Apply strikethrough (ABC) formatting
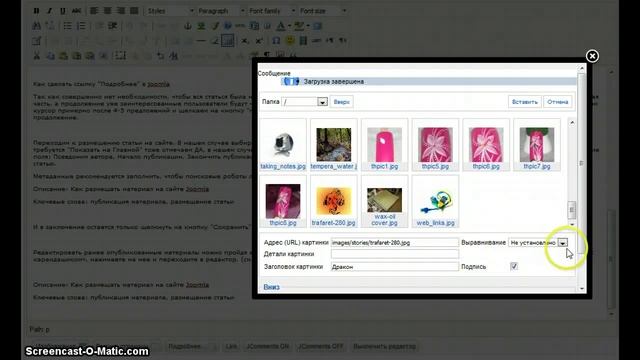640x360 pixels. [x=76, y=11]
